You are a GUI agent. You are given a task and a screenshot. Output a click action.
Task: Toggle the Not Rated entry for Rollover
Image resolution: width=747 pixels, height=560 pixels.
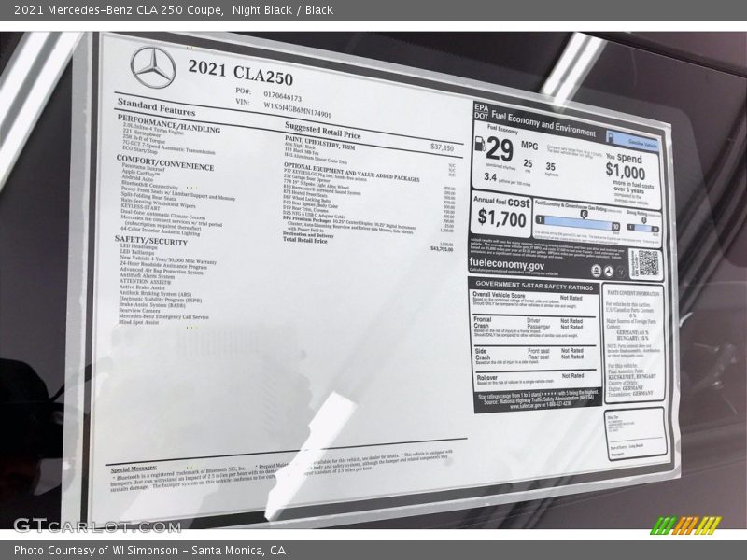point(573,375)
